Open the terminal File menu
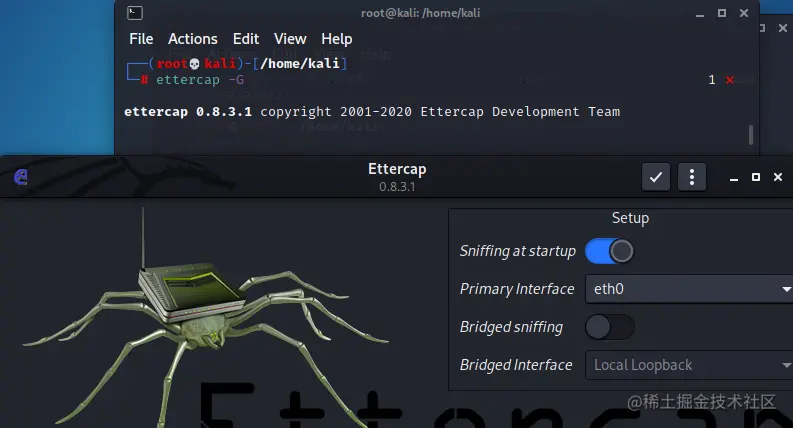Screen dimensions: 793x428 pos(141,39)
